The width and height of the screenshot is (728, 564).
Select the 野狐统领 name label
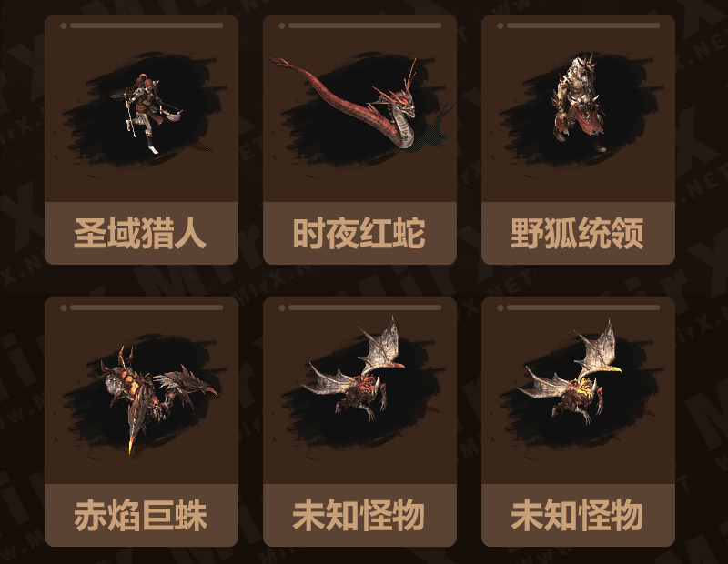click(578, 234)
